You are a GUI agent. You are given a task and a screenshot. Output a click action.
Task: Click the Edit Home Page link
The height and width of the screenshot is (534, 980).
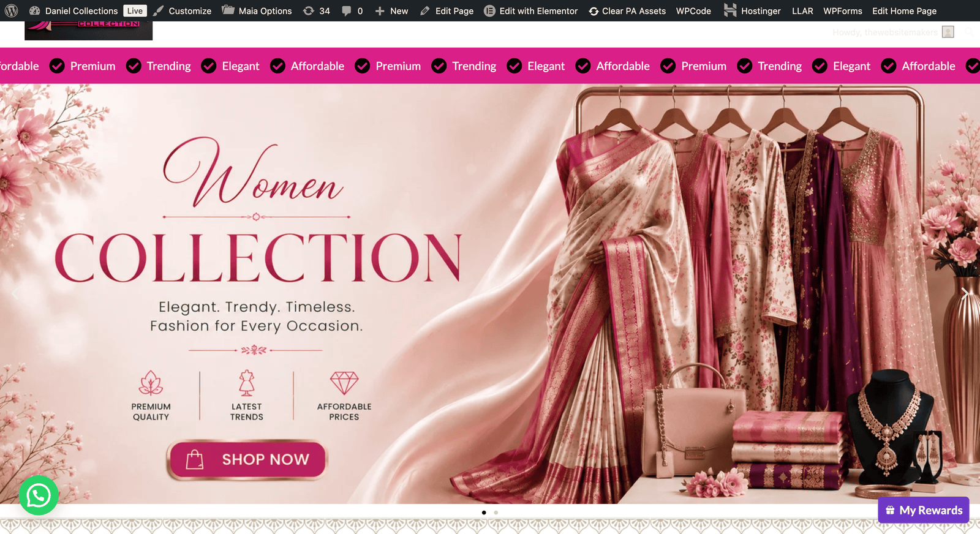pyautogui.click(x=904, y=11)
